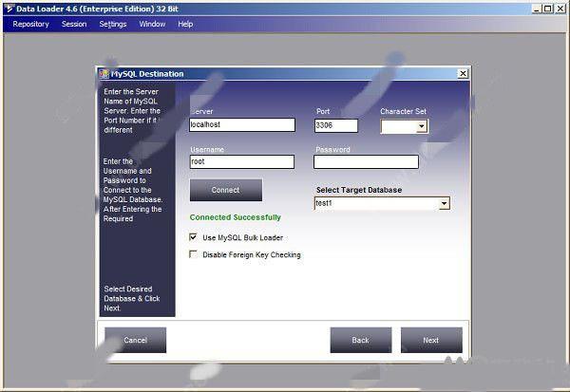
Task: Open the Session menu
Action: click(74, 24)
